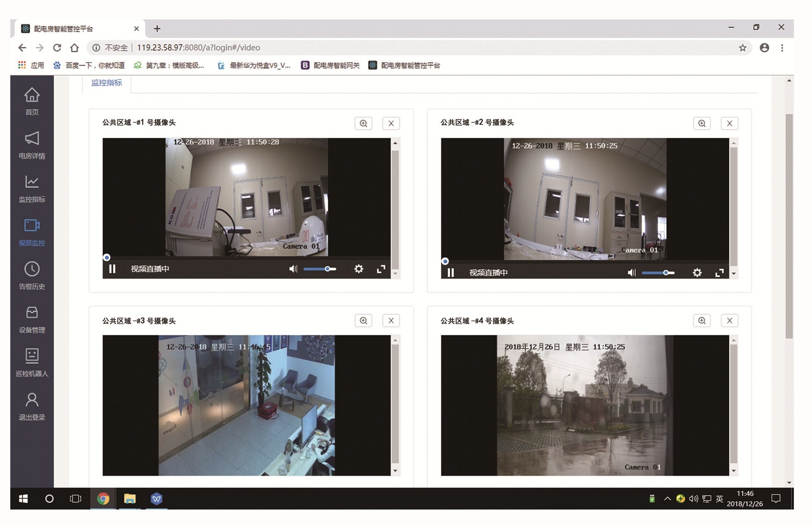Open 设备管理 icon in sidebar
Viewport: 812px width, 526px height.
point(32,313)
